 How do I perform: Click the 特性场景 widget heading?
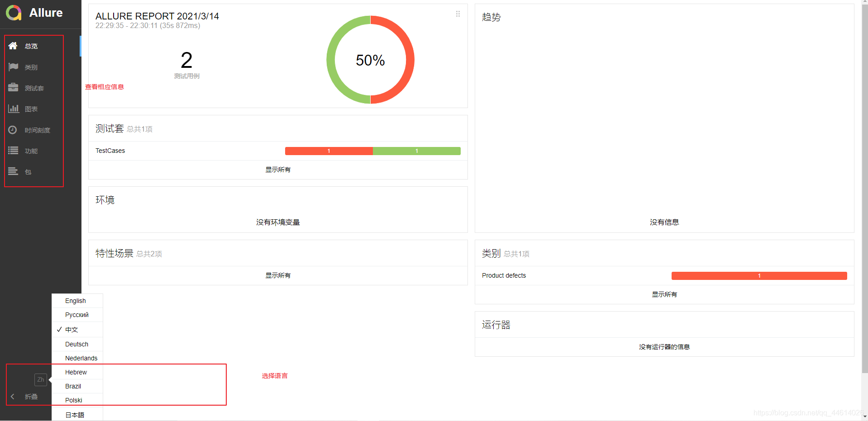pos(114,253)
